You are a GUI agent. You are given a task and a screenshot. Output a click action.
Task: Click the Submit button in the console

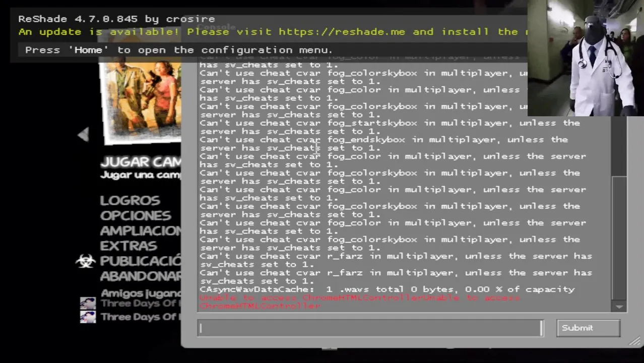point(588,328)
